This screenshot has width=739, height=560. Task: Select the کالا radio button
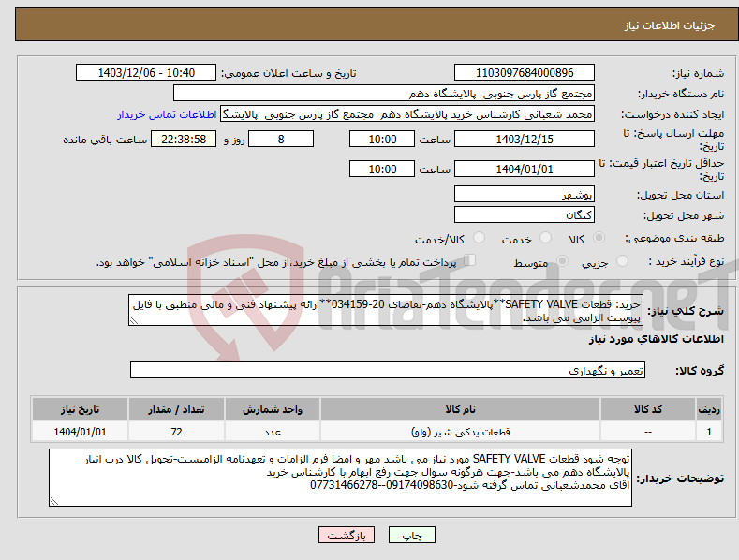pos(599,238)
